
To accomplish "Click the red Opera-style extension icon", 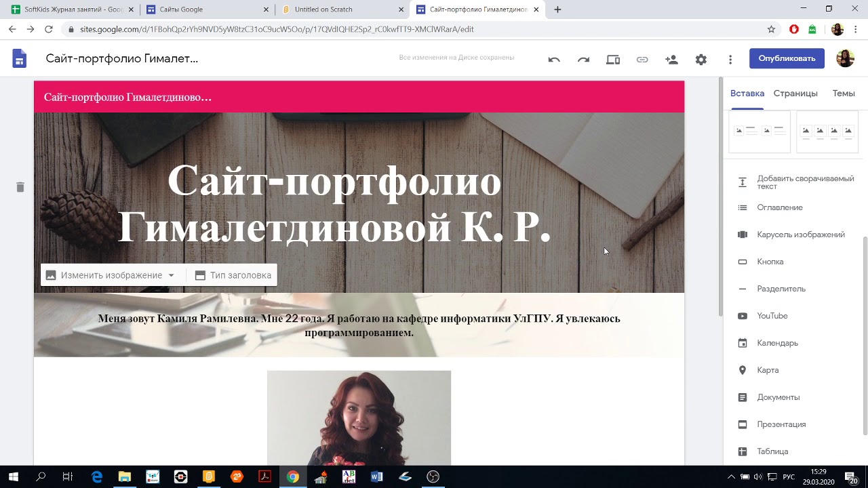I will pyautogui.click(x=794, y=29).
